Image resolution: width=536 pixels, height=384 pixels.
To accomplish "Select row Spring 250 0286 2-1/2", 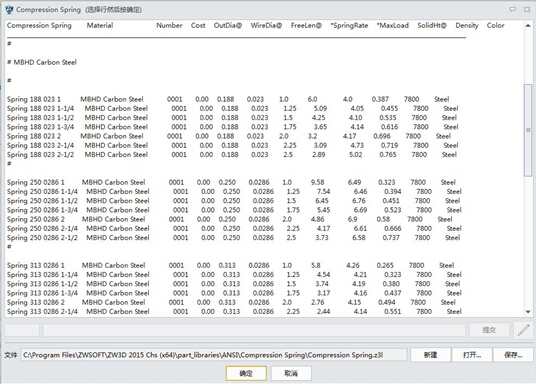I will [233, 238].
